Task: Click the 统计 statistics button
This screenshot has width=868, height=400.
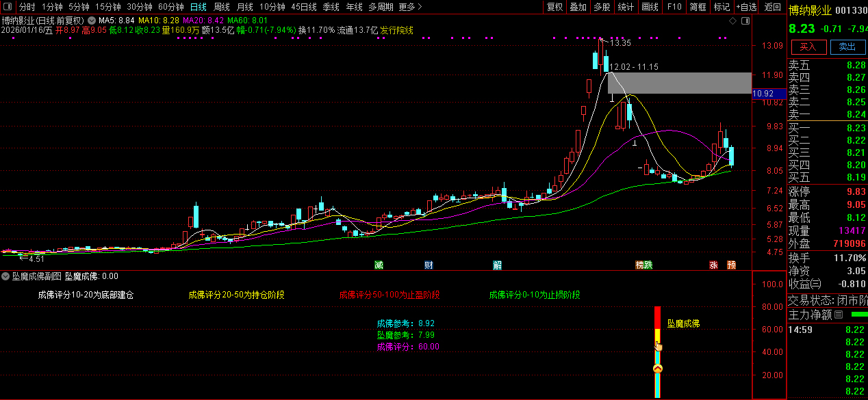Action: [626, 7]
